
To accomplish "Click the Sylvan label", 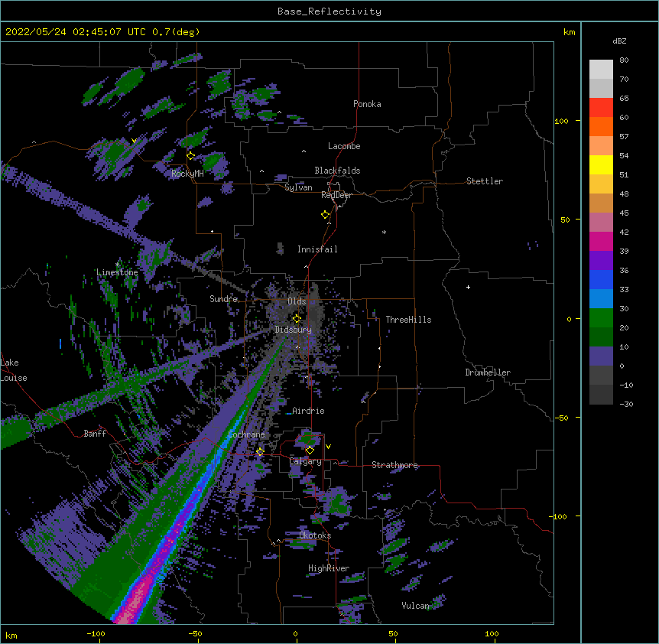I will click(298, 187).
